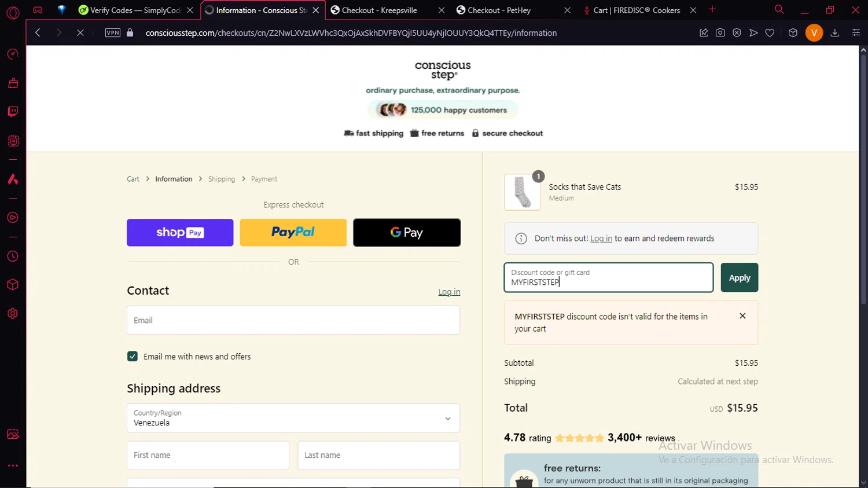Open the sidebar three-dot more menu
This screenshot has height=488, width=868.
point(13,465)
